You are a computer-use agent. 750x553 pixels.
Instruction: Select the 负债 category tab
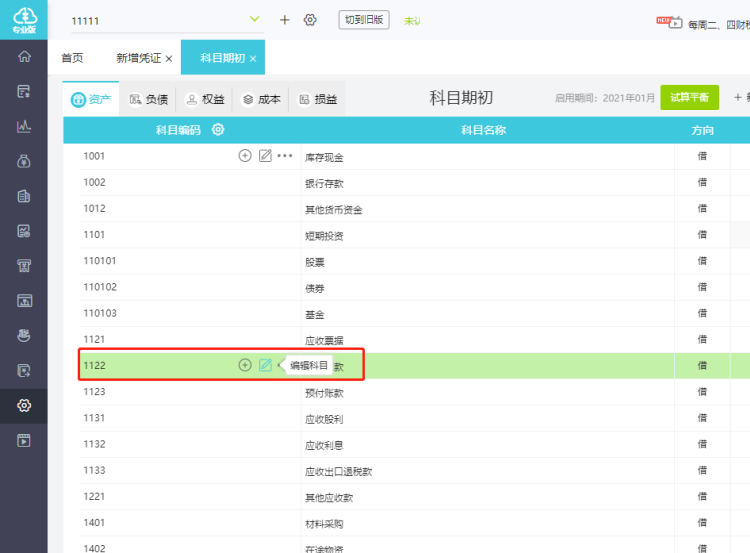tap(148, 99)
